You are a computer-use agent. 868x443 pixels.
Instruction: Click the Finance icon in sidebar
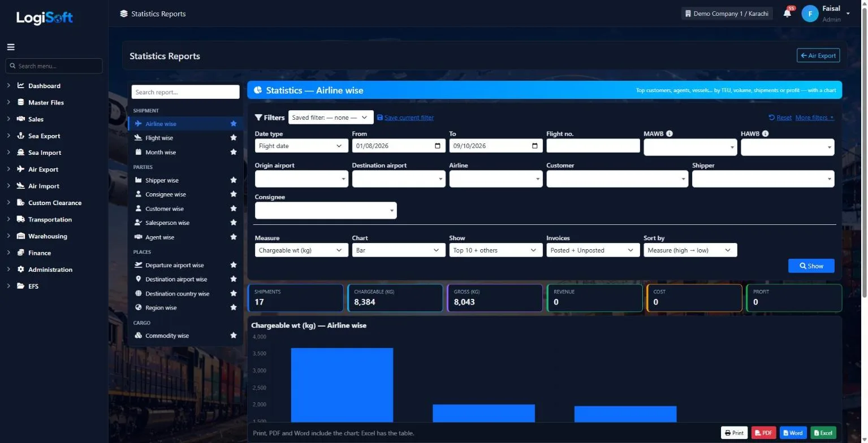click(x=21, y=253)
